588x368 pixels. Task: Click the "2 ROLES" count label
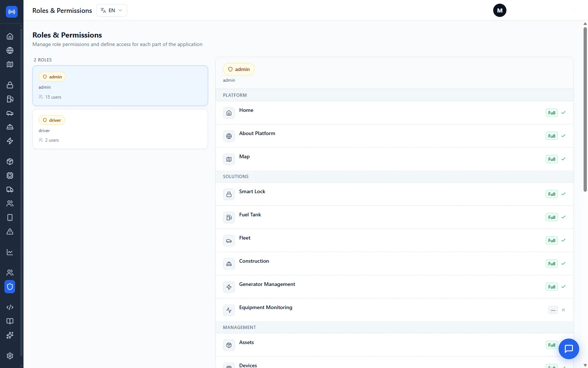tap(43, 60)
